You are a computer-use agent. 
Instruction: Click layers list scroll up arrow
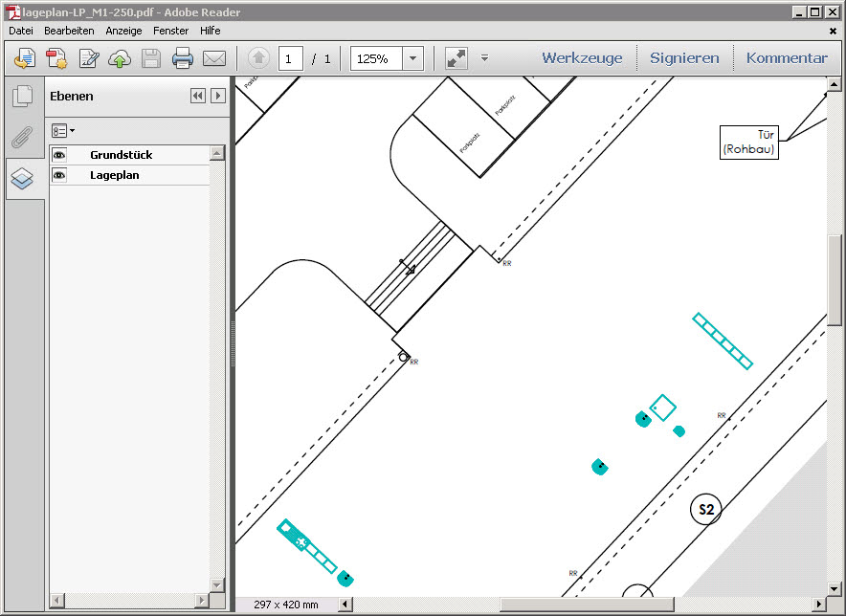(217, 153)
